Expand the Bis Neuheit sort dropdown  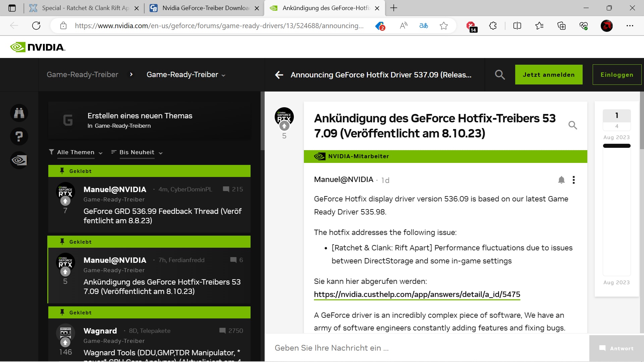(137, 153)
